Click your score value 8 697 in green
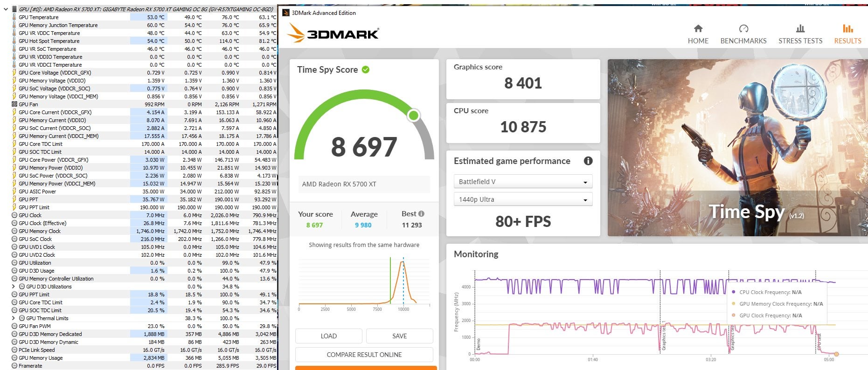The width and height of the screenshot is (868, 370). click(x=314, y=225)
